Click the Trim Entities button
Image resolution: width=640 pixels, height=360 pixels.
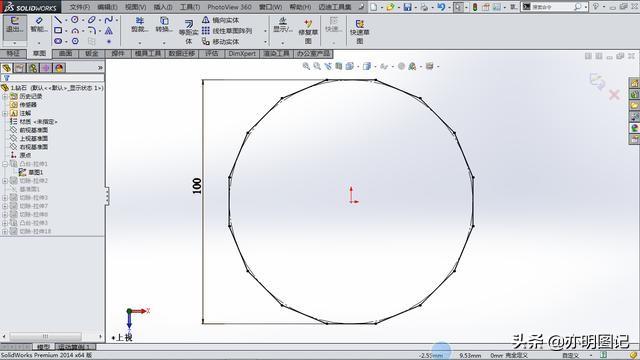(140, 25)
